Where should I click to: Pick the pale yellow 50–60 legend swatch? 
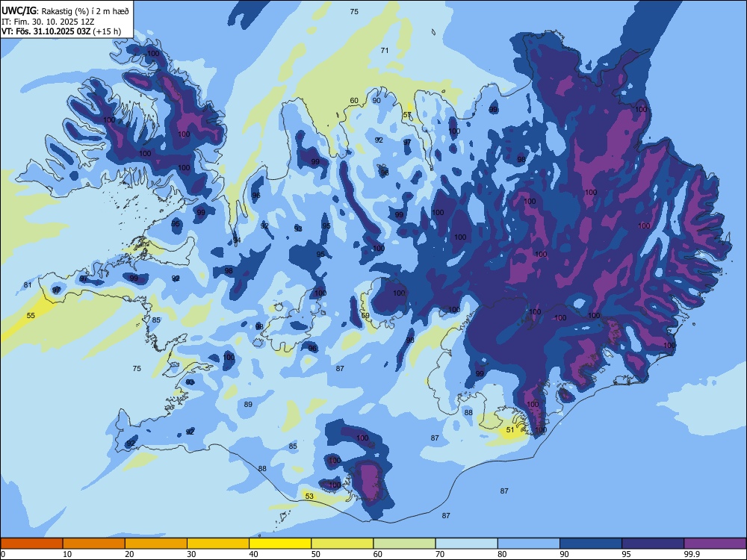tap(342, 544)
